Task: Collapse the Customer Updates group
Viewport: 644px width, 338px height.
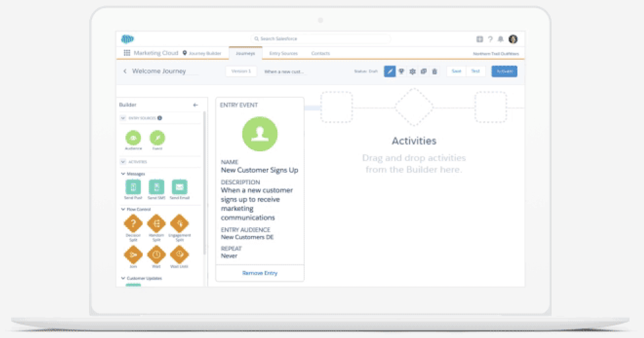Action: [x=123, y=278]
